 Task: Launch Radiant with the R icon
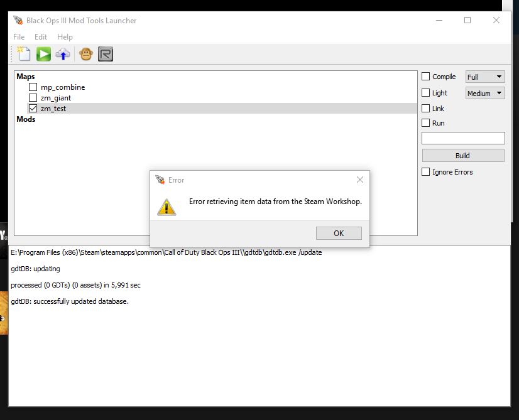(106, 54)
